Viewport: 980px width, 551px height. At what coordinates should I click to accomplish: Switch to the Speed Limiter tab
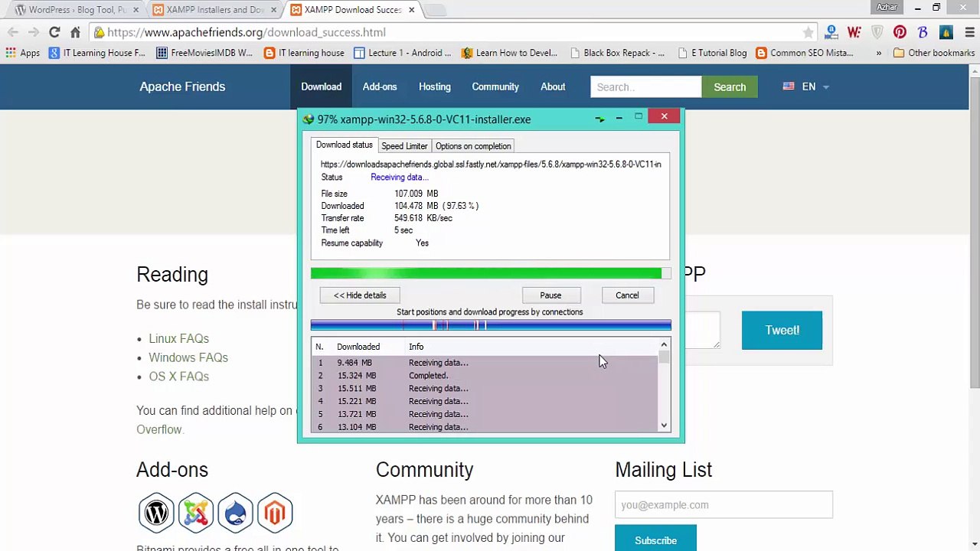(404, 146)
